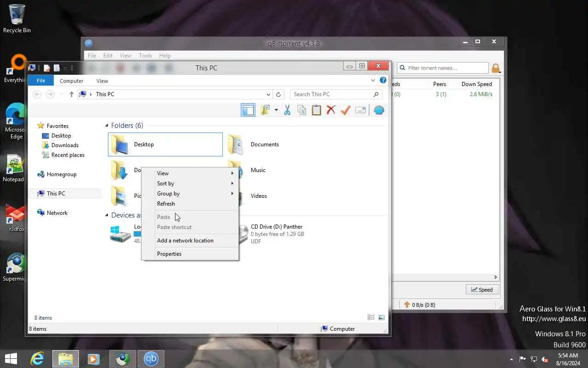The image size is (588, 368).
Task: Go up one level with up arrow
Action: pos(71,94)
